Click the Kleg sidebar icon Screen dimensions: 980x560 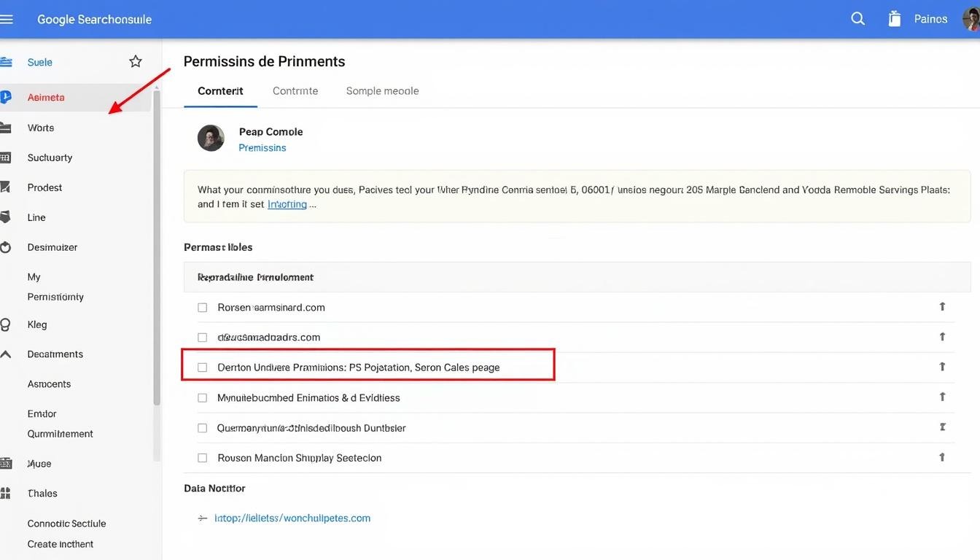click(x=7, y=324)
